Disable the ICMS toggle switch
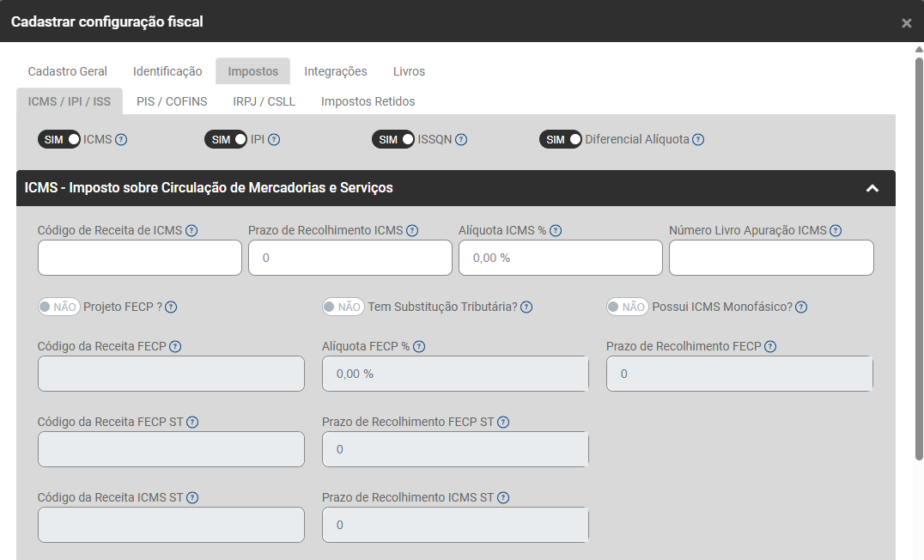The image size is (924, 560). coord(59,139)
